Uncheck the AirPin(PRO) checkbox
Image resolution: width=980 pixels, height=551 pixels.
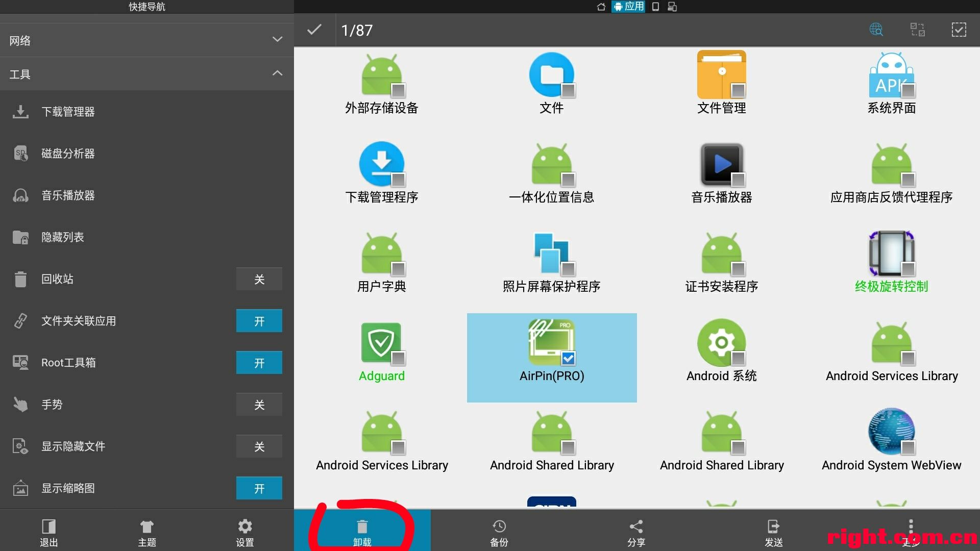[x=568, y=358]
